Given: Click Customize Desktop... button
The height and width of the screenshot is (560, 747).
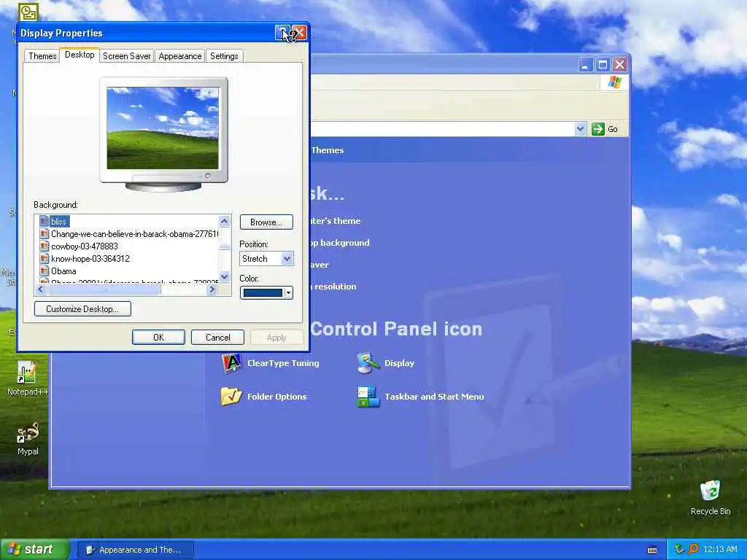Looking at the screenshot, I should tap(82, 308).
